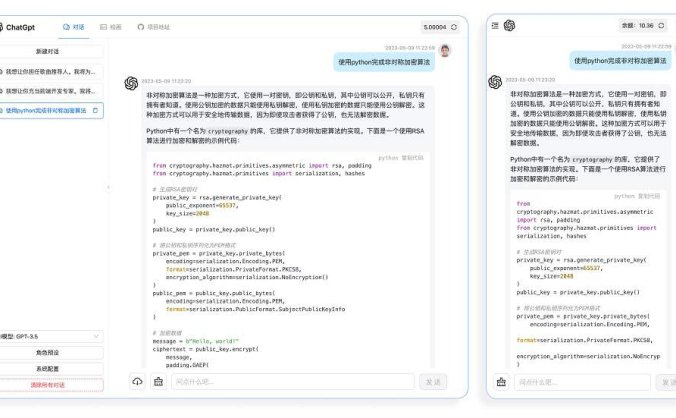Image resolution: width=676 pixels, height=418 pixels.
Task: Open the 我想让你担任歌曲推荐人 conversation
Action: click(x=51, y=72)
